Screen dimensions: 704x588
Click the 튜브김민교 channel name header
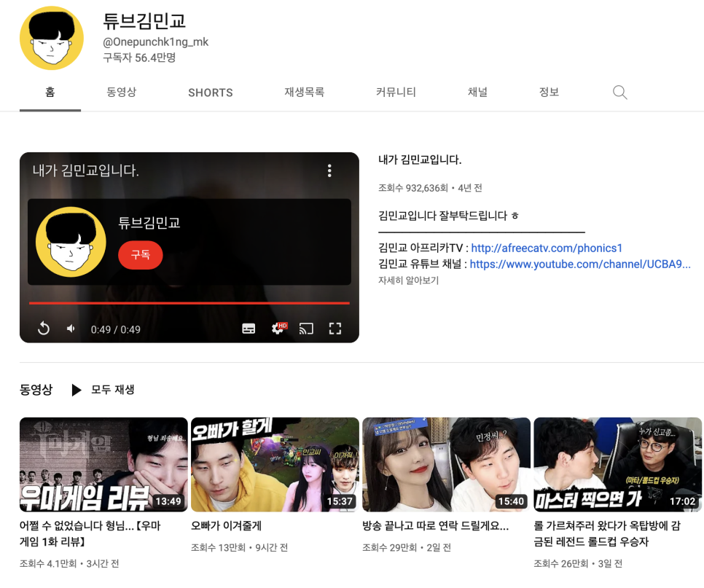(x=144, y=20)
